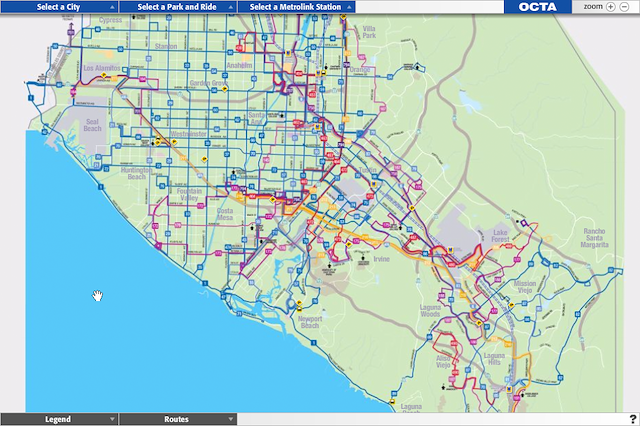Zoom out with the minus button

click(x=623, y=6)
